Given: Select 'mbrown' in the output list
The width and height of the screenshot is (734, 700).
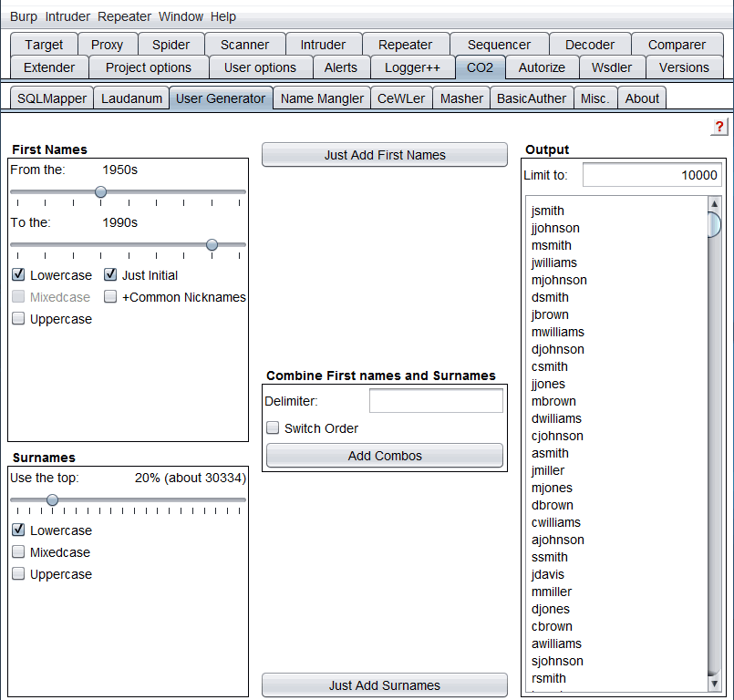Looking at the screenshot, I should tap(553, 401).
